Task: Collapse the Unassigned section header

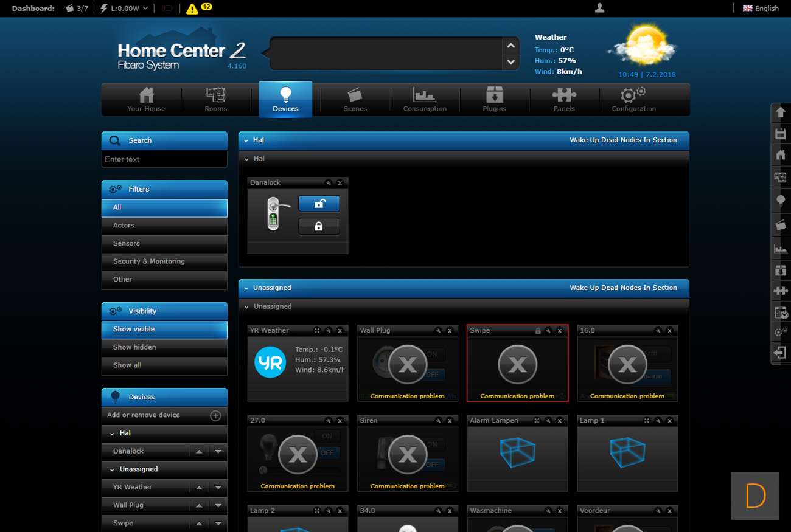Action: coord(246,288)
